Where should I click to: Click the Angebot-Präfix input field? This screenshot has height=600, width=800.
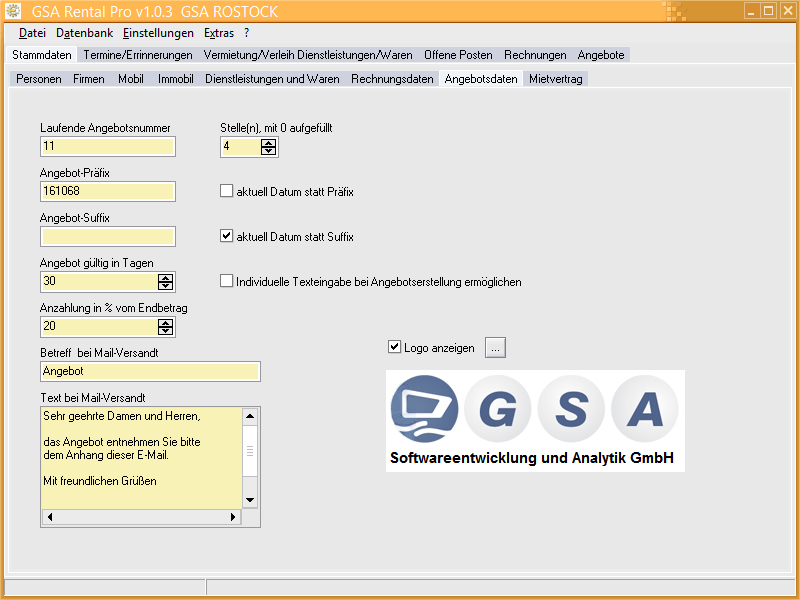[108, 191]
